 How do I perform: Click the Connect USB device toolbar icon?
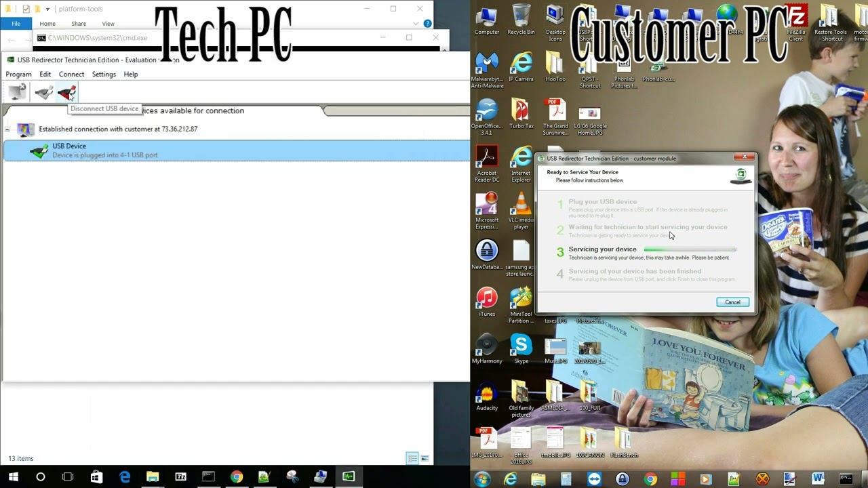[x=43, y=93]
